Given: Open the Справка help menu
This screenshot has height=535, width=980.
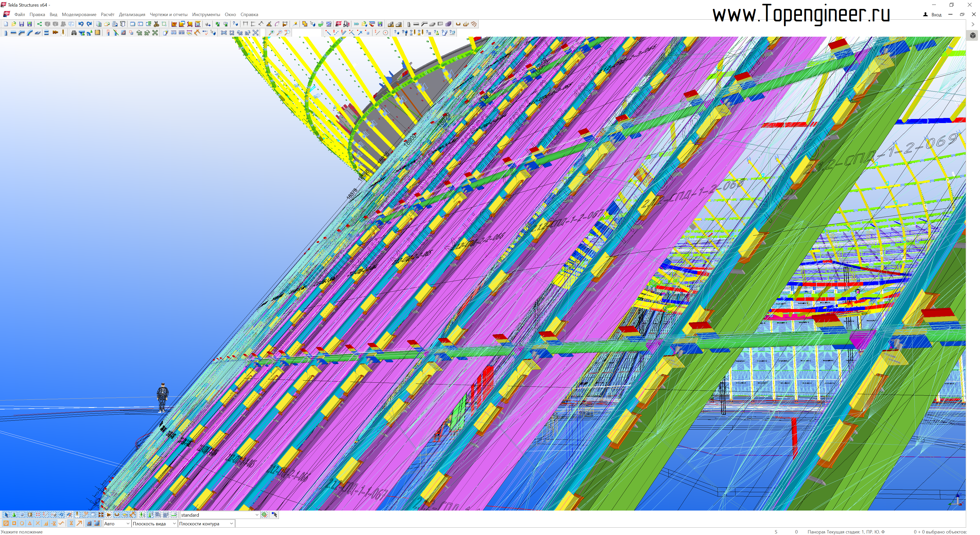Looking at the screenshot, I should pos(249,15).
